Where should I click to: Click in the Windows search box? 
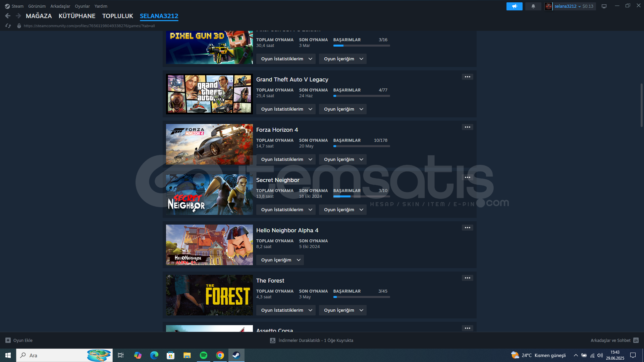point(64,355)
